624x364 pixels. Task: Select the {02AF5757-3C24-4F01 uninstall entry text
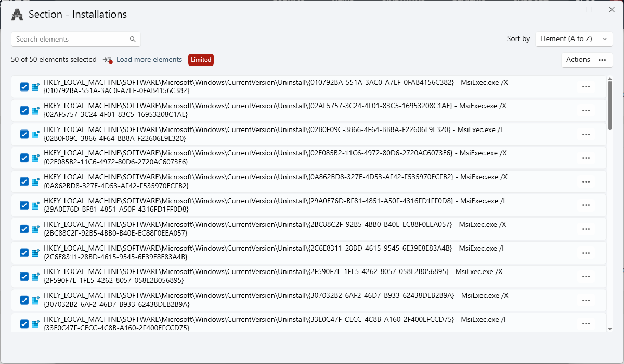(x=275, y=111)
